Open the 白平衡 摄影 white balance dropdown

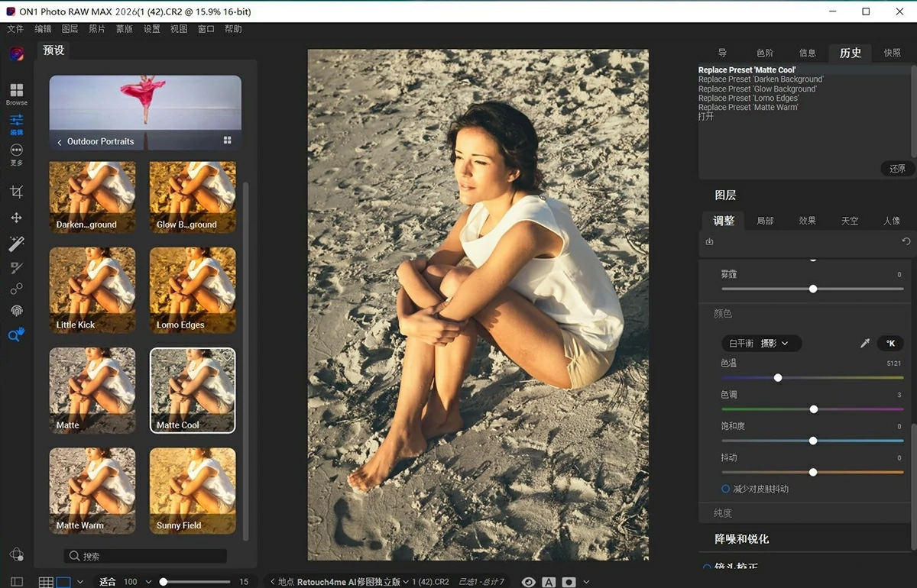click(x=761, y=343)
